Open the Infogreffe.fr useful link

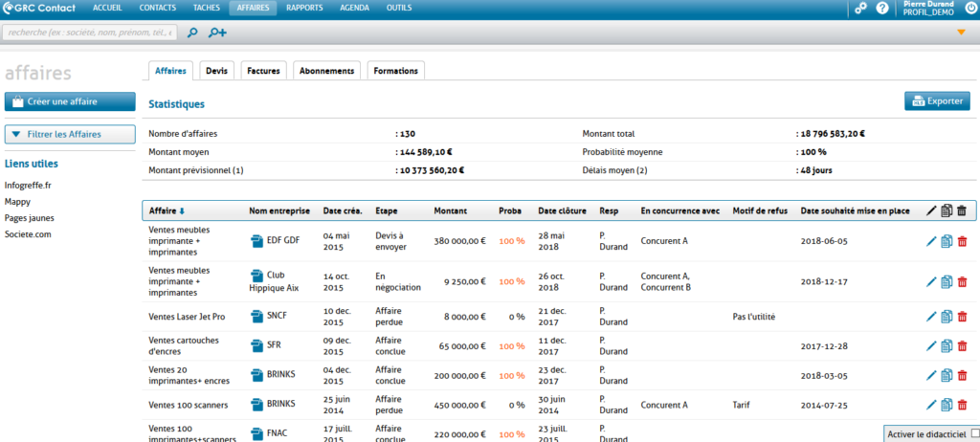tap(28, 185)
